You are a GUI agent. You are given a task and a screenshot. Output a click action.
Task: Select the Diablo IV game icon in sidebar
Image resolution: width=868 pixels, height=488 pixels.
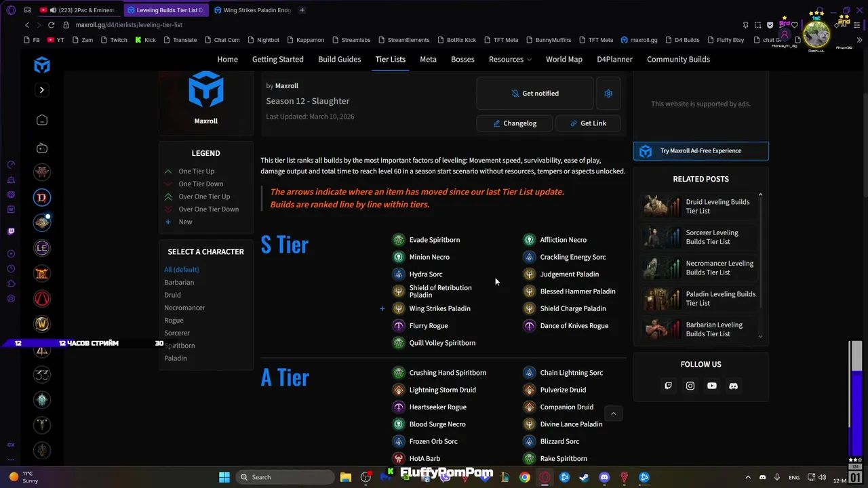coord(42,197)
